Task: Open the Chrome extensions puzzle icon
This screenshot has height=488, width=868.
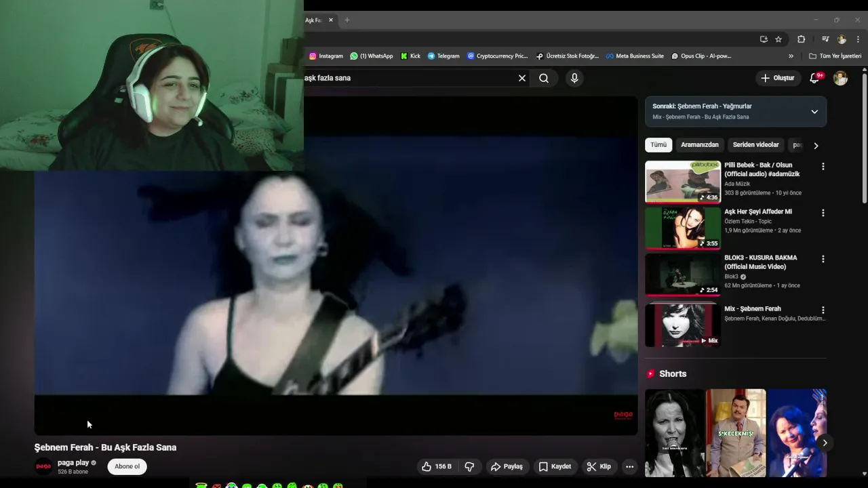Action: tap(801, 39)
